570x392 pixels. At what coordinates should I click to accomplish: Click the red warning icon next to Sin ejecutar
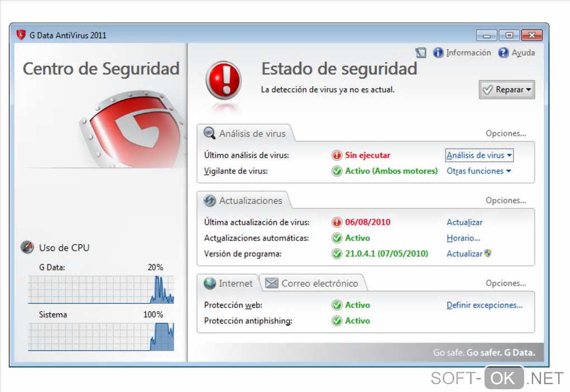(337, 155)
